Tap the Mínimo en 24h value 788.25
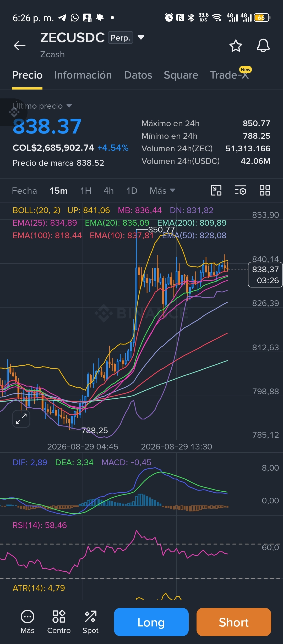Screen dimensions: 283x644 click(256, 136)
